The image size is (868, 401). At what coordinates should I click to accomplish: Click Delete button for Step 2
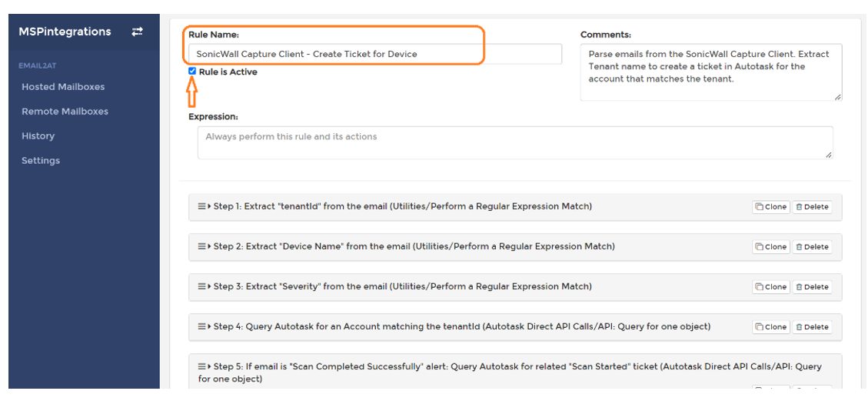(x=812, y=247)
